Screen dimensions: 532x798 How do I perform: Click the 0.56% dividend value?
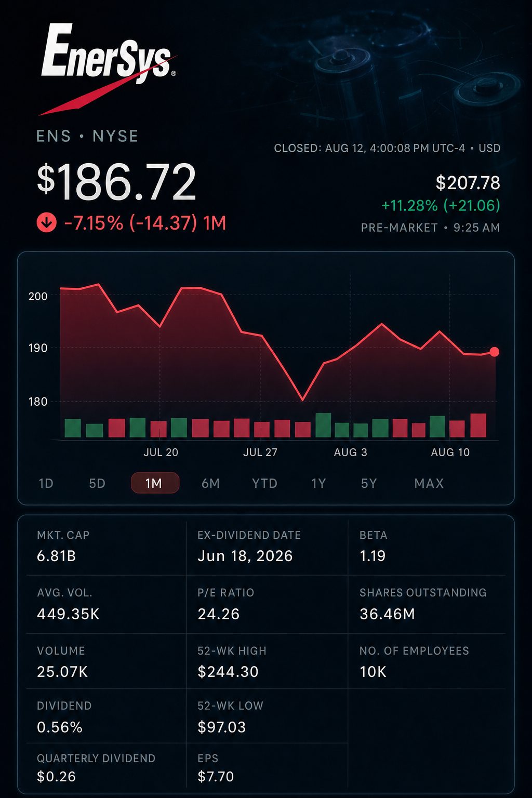pyautogui.click(x=59, y=727)
